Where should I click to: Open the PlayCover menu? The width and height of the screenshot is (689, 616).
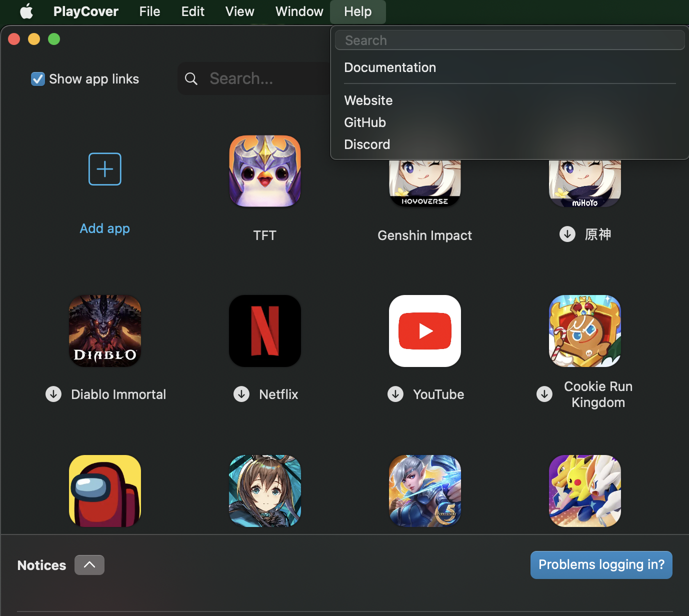86,11
